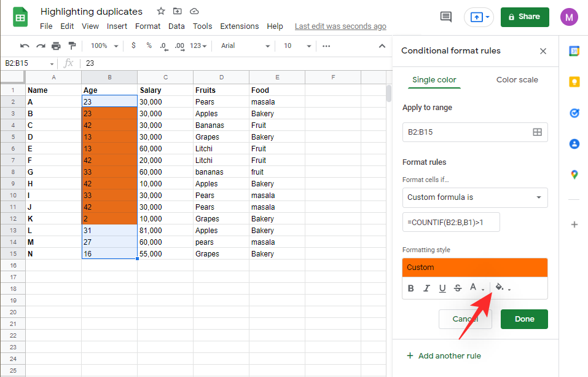Decrease decimal places with the toolbar icon
588x377 pixels.
pyautogui.click(x=163, y=46)
